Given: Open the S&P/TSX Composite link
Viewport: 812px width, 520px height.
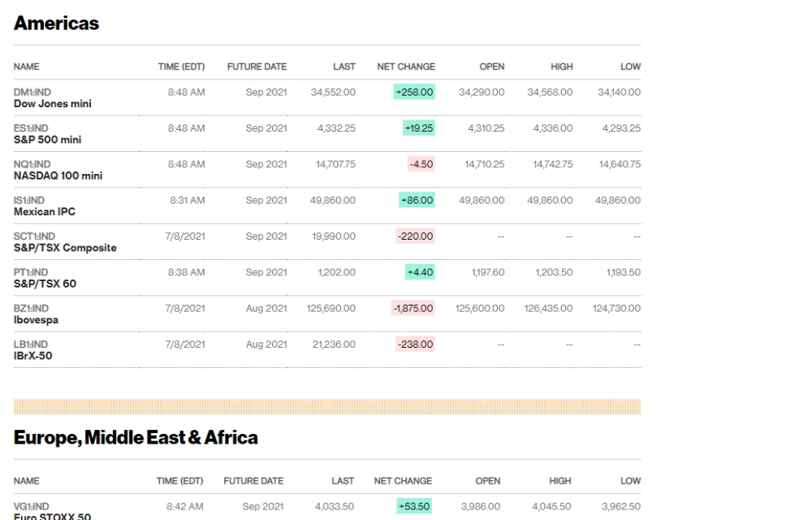Looking at the screenshot, I should pyautogui.click(x=65, y=248).
